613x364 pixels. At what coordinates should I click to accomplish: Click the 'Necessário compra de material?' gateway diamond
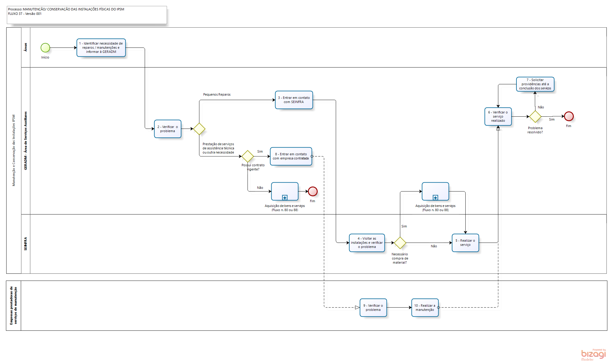(x=400, y=243)
